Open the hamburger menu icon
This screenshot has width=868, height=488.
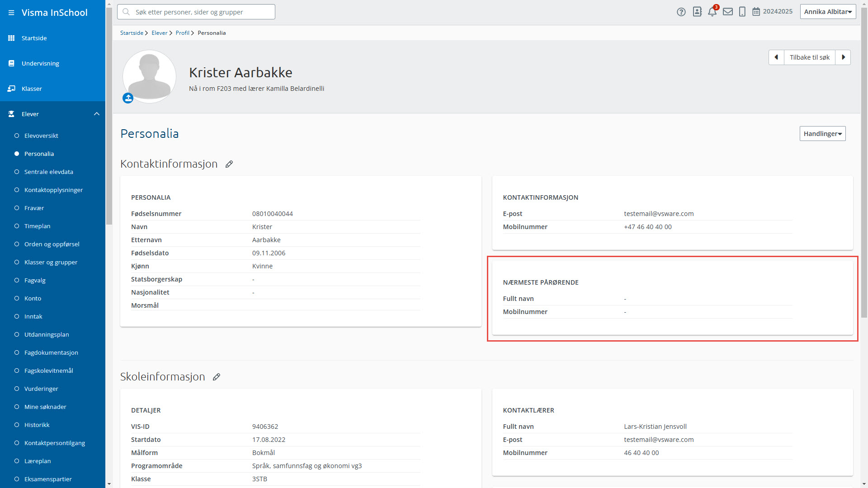coord(11,13)
